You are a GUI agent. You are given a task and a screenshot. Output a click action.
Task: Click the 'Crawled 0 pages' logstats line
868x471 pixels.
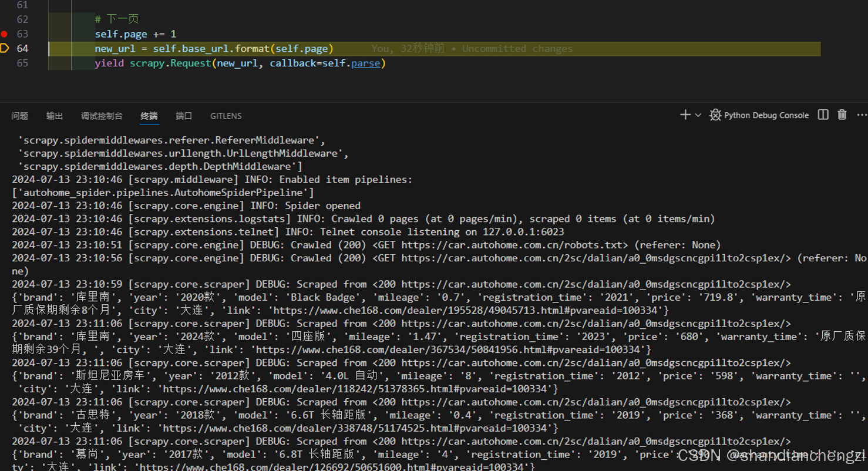[x=364, y=219]
